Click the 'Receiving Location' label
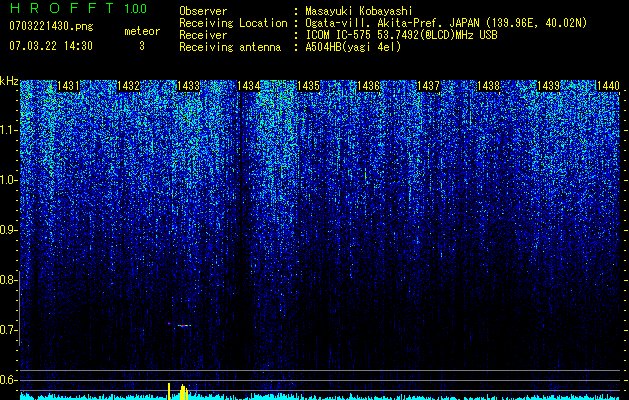The image size is (629, 400). (233, 23)
